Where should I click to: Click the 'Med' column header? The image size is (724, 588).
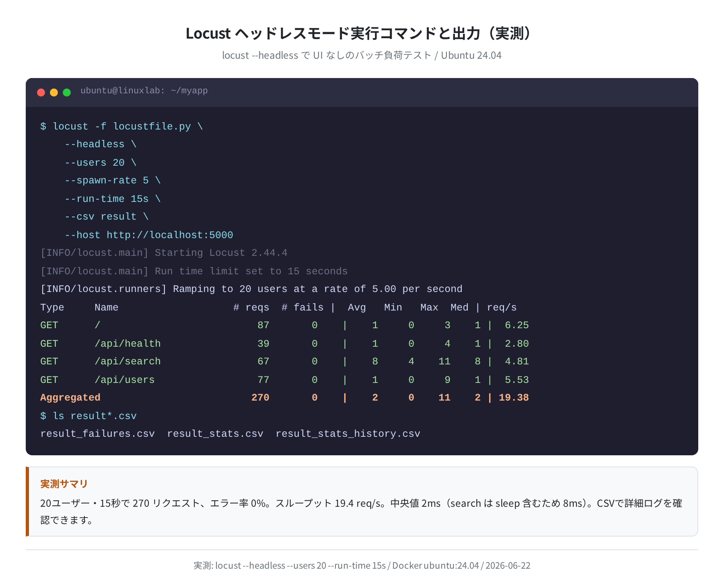pyautogui.click(x=459, y=307)
